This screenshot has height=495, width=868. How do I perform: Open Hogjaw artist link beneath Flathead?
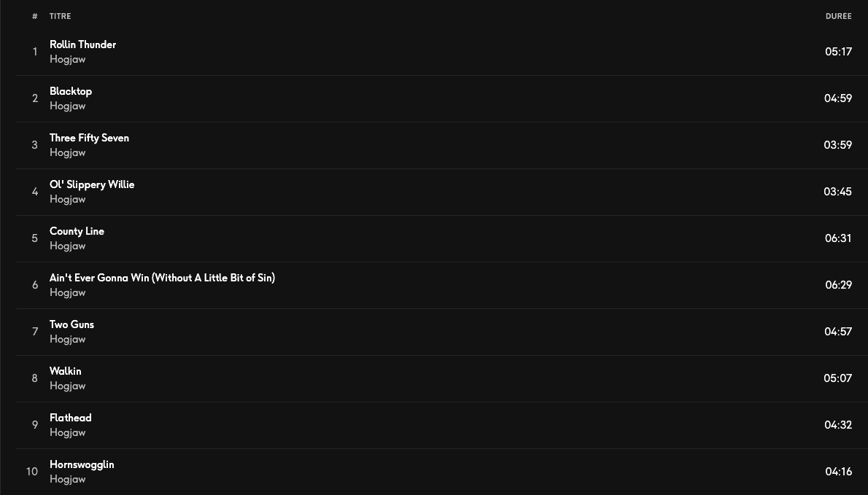(x=68, y=433)
